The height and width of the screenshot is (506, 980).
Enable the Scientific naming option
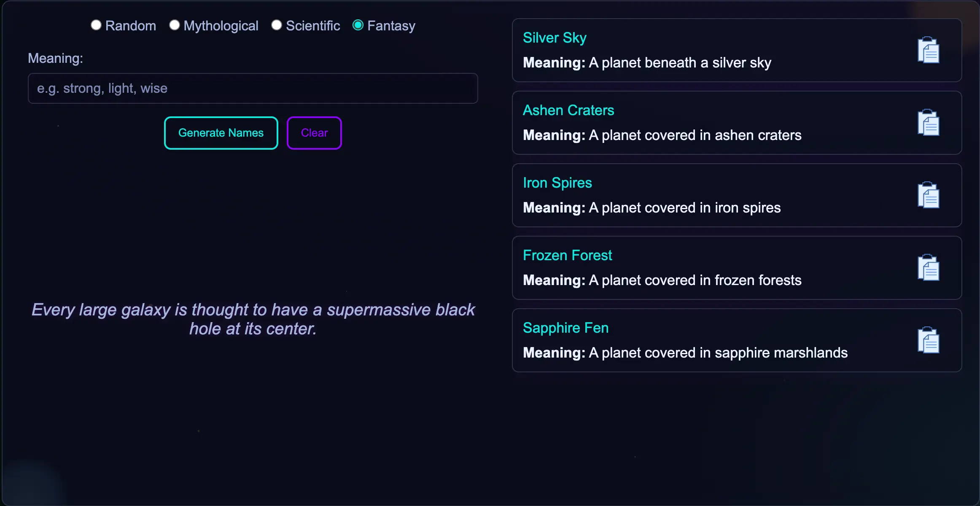click(277, 25)
